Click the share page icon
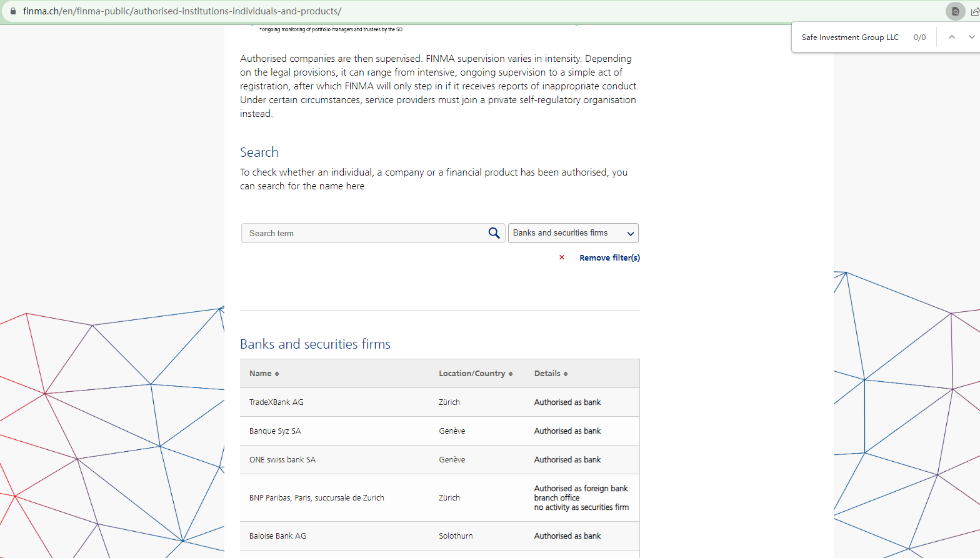Screen dimensions: 980x558 point(974,11)
